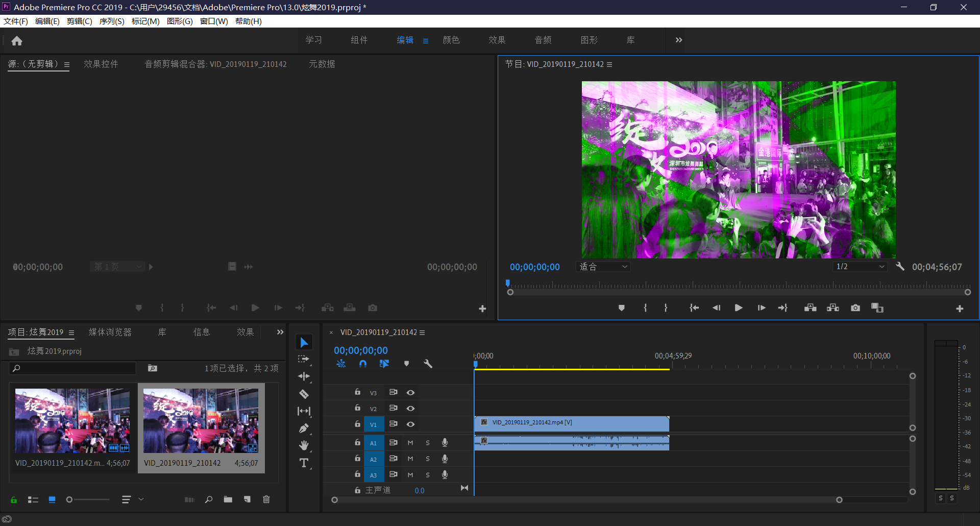Delete the selected item with the trash icon
The width and height of the screenshot is (980, 526).
[266, 499]
